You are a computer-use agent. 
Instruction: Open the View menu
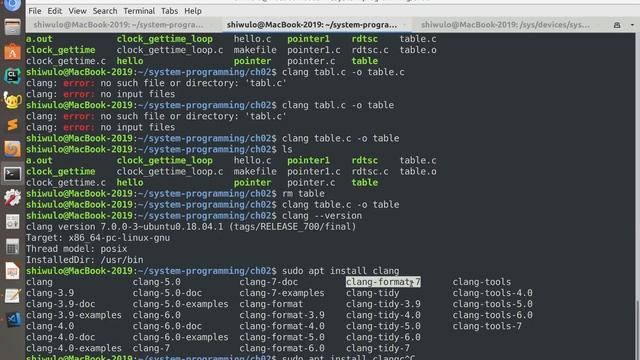click(77, 11)
